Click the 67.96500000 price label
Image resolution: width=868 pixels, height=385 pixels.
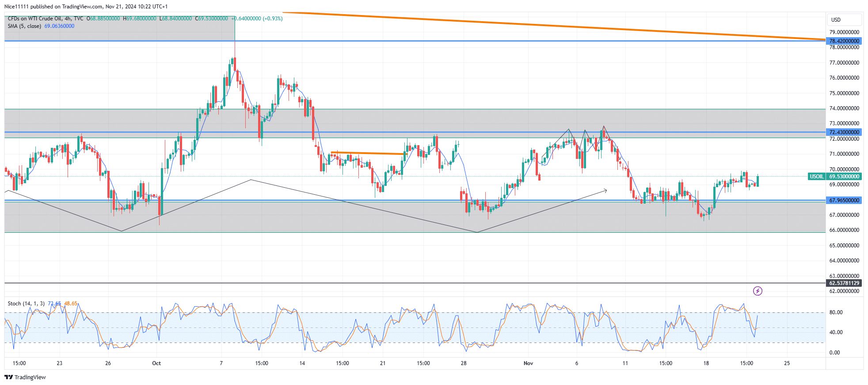pyautogui.click(x=844, y=200)
